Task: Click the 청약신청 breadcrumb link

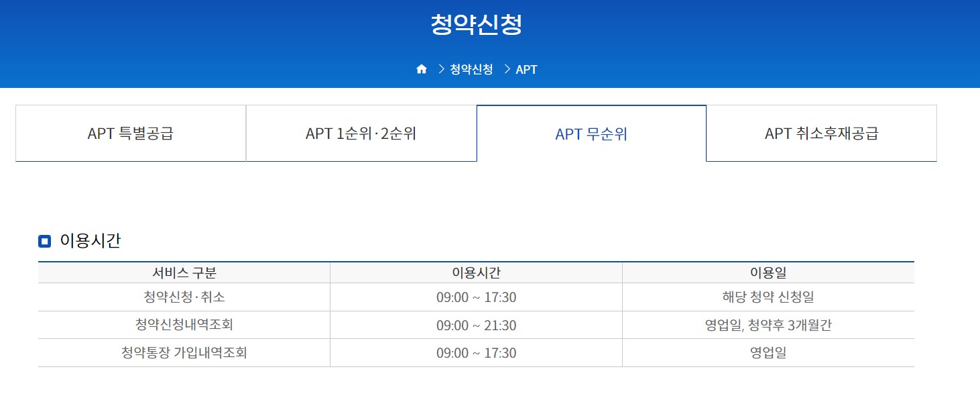Action: 472,68
